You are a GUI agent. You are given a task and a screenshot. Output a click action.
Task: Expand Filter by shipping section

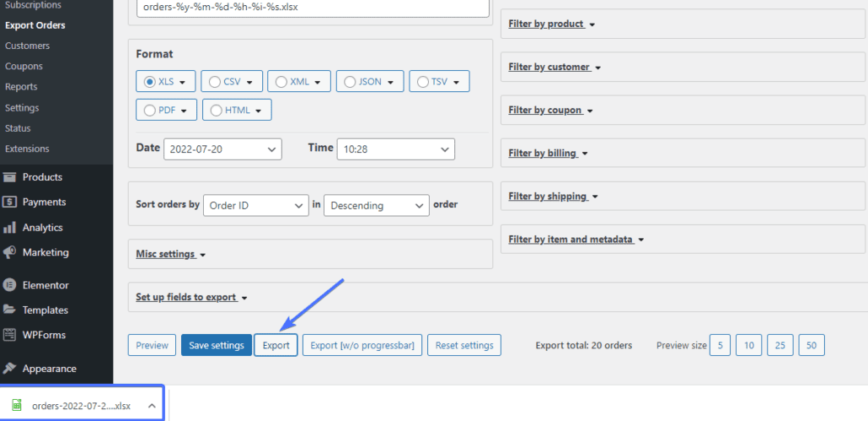coord(553,197)
